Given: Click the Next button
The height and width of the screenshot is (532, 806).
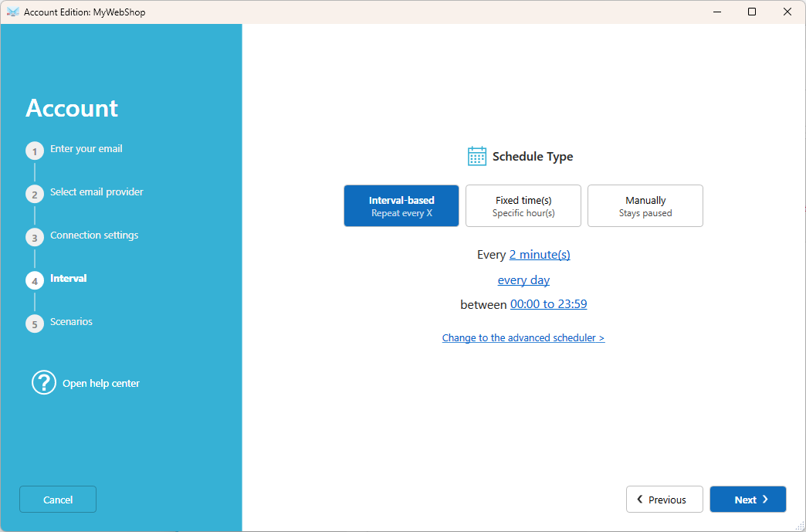Looking at the screenshot, I should 748,499.
